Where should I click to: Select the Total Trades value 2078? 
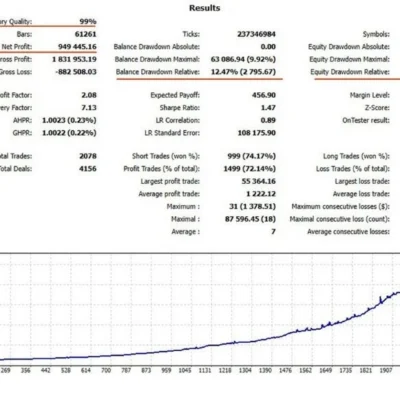[x=88, y=156]
